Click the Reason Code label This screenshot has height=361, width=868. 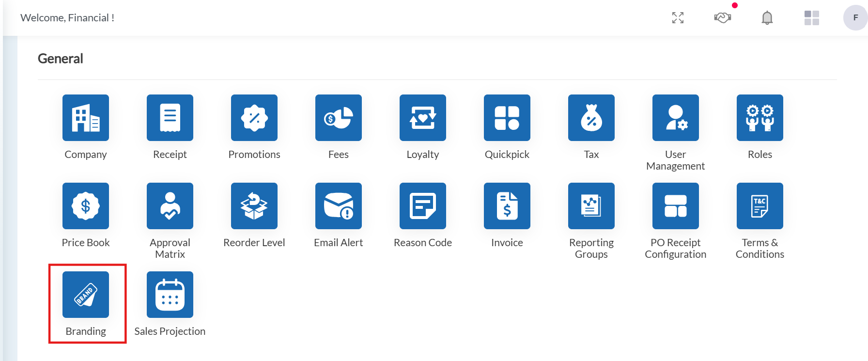[x=423, y=243]
